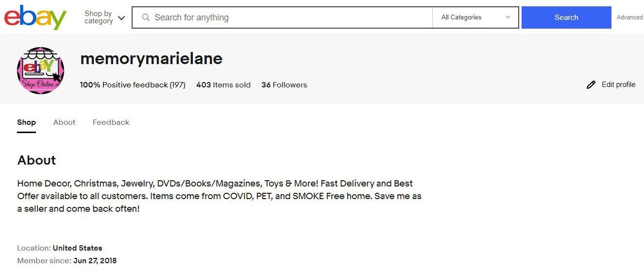644x271 pixels.
Task: View the 100% Positive feedback rating
Action: [x=133, y=85]
